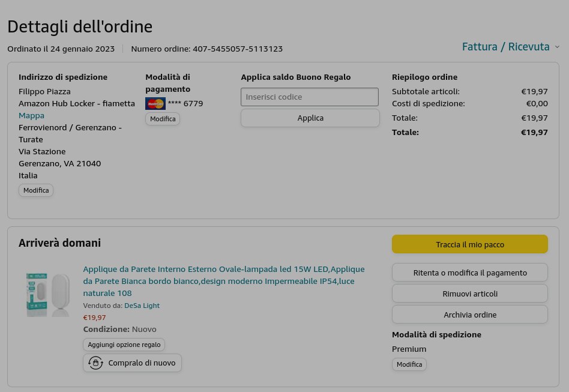Select Ritenta o modifica il pagamento
The width and height of the screenshot is (569, 392).
click(469, 273)
